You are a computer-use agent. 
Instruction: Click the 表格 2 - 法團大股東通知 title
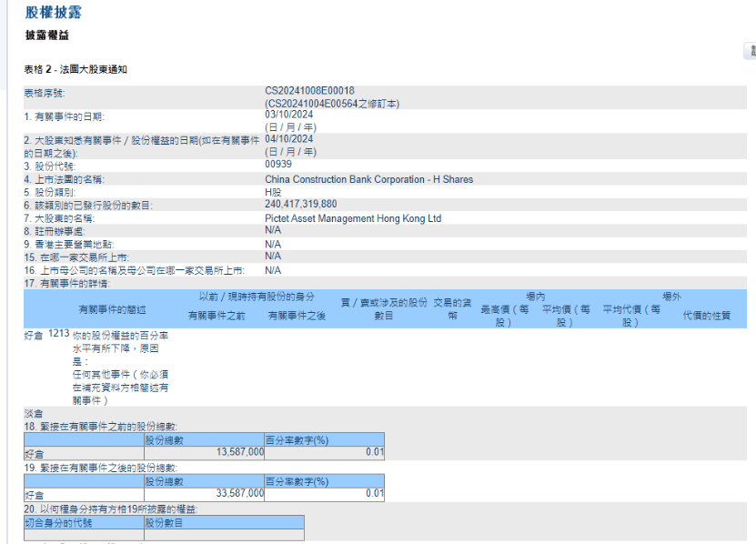pyautogui.click(x=76, y=70)
